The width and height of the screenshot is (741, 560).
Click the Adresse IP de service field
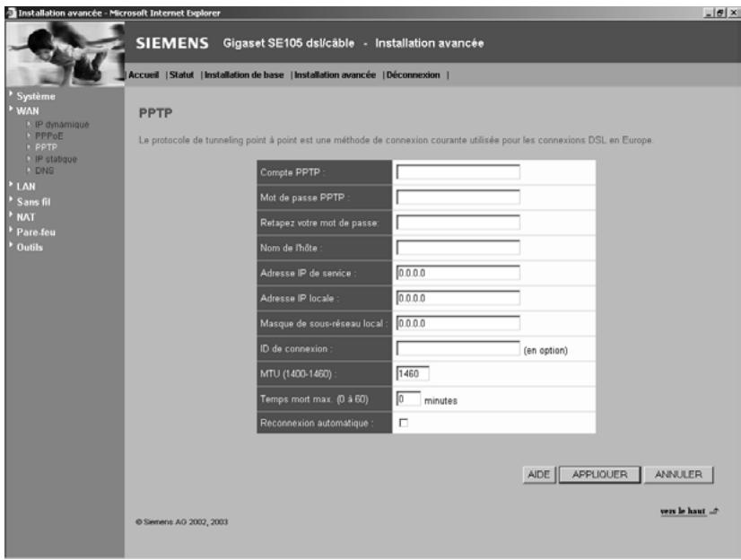coord(458,273)
